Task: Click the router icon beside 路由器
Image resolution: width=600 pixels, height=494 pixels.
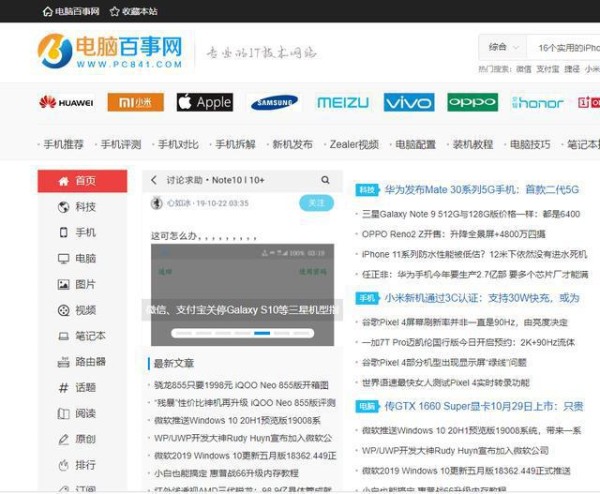Action: (x=64, y=362)
